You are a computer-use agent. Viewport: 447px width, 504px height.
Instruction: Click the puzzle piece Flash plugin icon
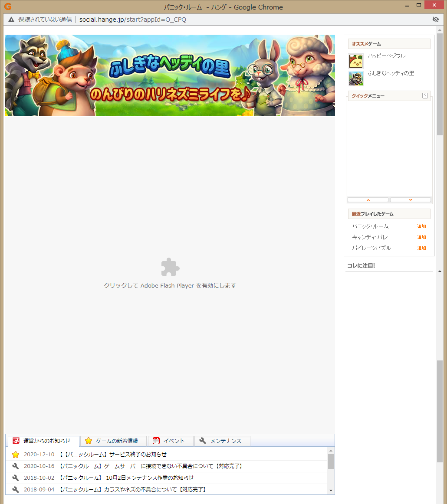click(170, 267)
